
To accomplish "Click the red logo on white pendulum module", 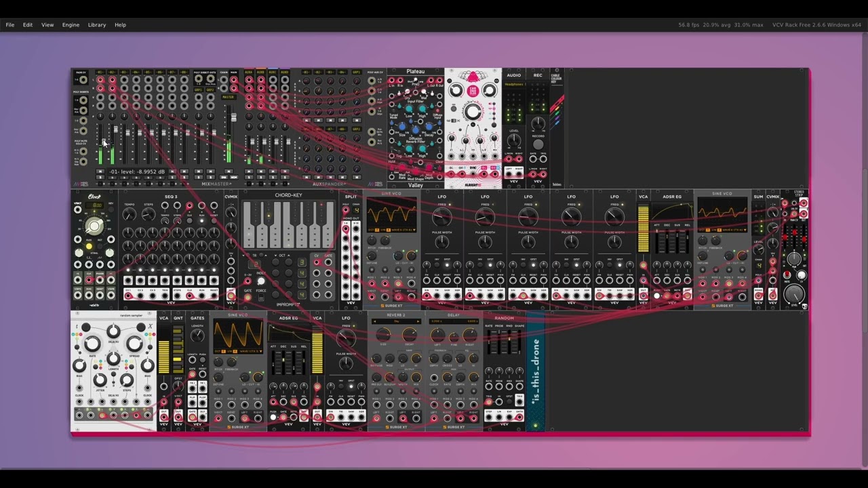I will coord(473,91).
